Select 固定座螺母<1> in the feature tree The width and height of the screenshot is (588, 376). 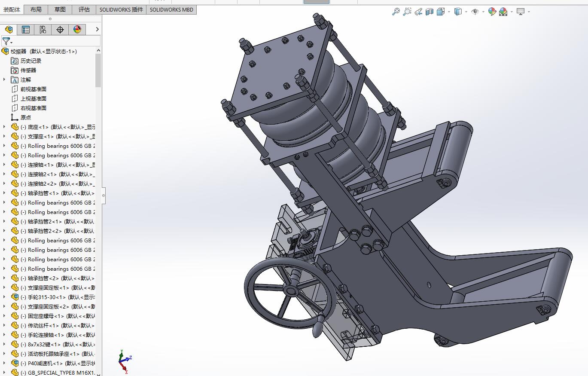pos(58,316)
